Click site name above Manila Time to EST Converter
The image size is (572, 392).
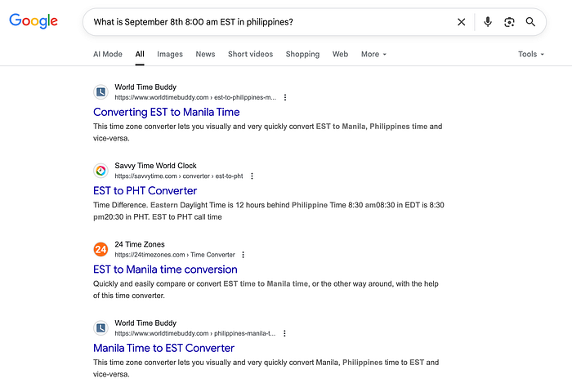click(x=145, y=323)
